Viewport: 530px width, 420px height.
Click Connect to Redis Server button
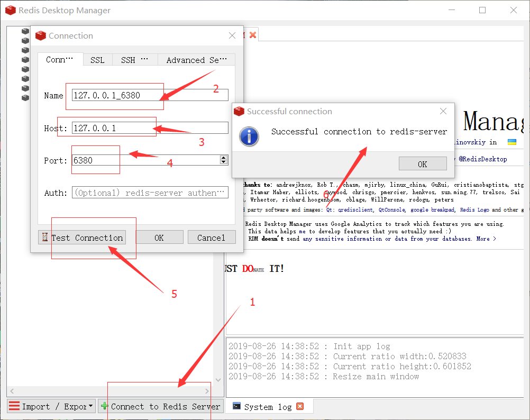(x=161, y=406)
